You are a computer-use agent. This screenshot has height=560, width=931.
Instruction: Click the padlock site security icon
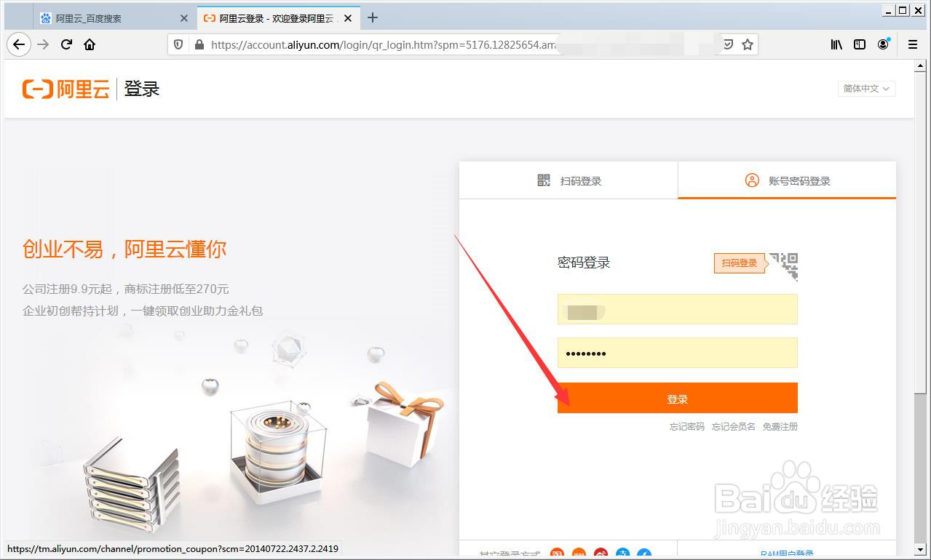[x=199, y=44]
